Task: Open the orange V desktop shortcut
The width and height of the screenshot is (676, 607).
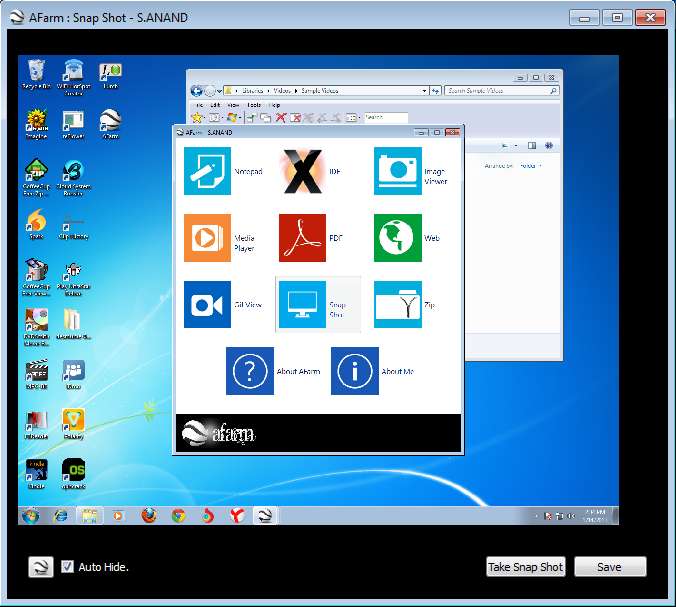Action: [x=73, y=423]
